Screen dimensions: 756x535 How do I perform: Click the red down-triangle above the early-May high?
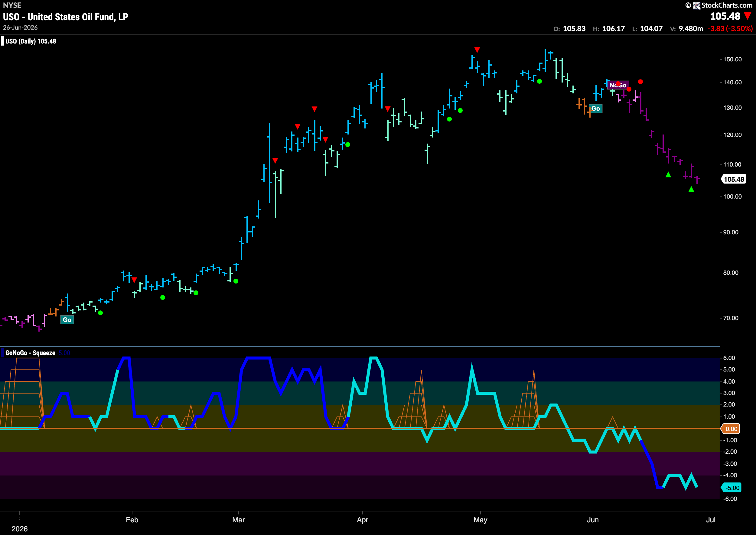(477, 50)
